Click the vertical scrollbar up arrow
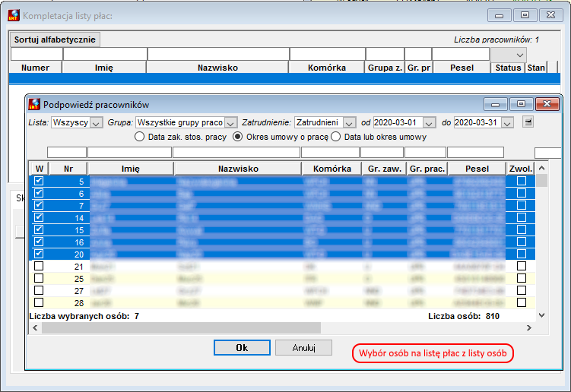This screenshot has width=571, height=392. coord(541,168)
